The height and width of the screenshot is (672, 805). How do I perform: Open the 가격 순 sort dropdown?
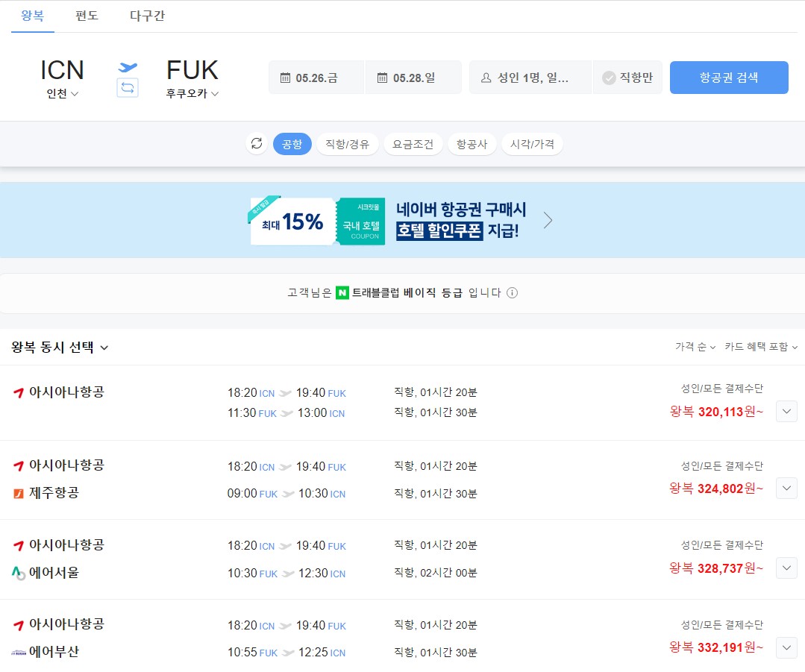pos(695,347)
